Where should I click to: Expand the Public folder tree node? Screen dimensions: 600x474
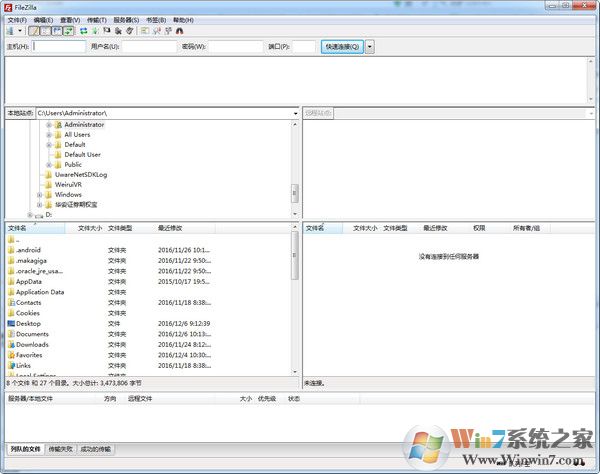pos(48,164)
